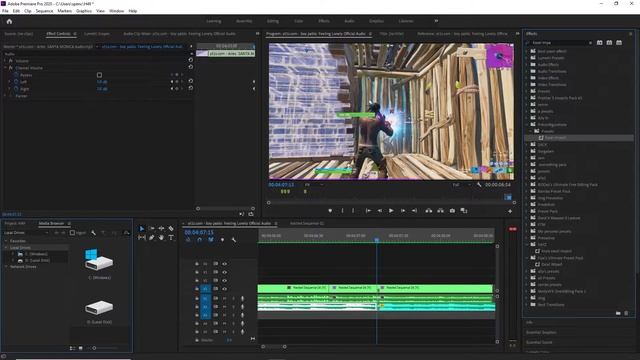
Task: Mute audio track A1
Action: coord(224,298)
